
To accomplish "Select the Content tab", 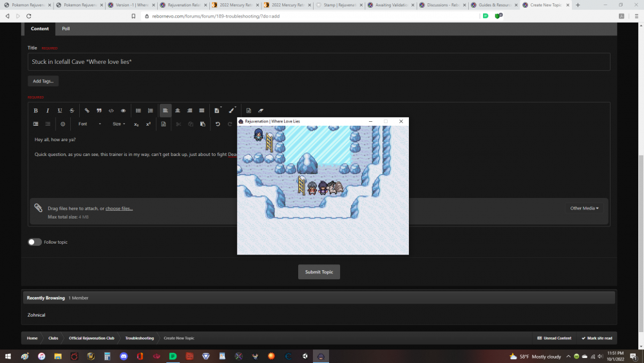I will tap(40, 29).
